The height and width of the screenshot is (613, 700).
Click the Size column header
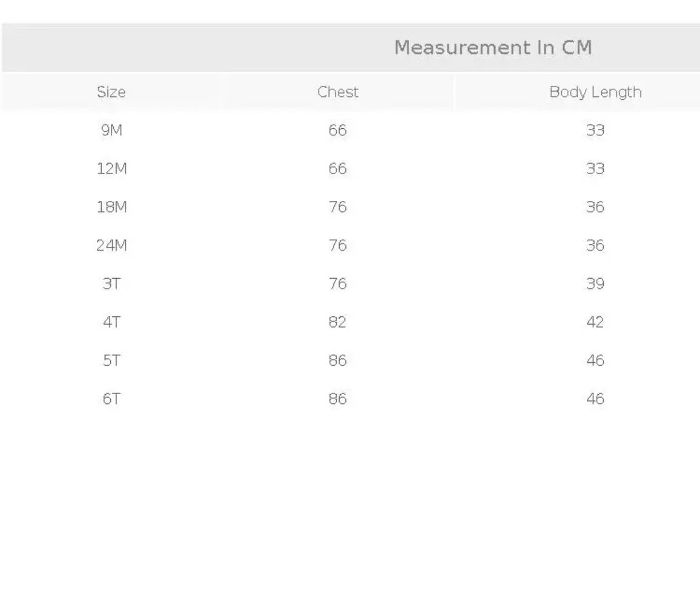point(111,92)
